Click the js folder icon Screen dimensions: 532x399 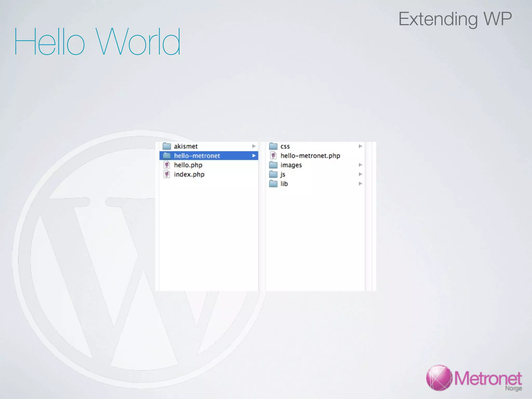tap(273, 174)
